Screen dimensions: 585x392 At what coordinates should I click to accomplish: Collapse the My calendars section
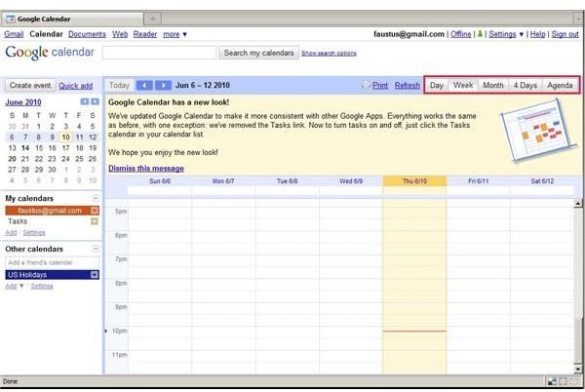tap(96, 198)
